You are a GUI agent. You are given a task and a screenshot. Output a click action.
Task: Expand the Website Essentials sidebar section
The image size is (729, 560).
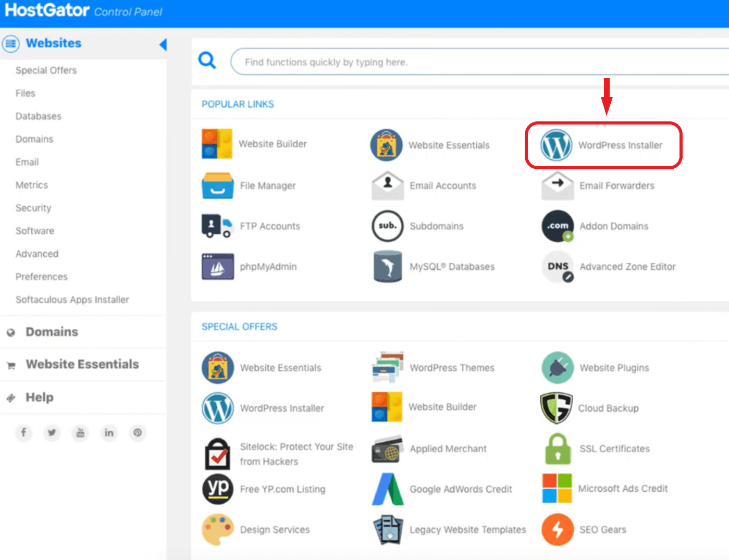pos(83,364)
